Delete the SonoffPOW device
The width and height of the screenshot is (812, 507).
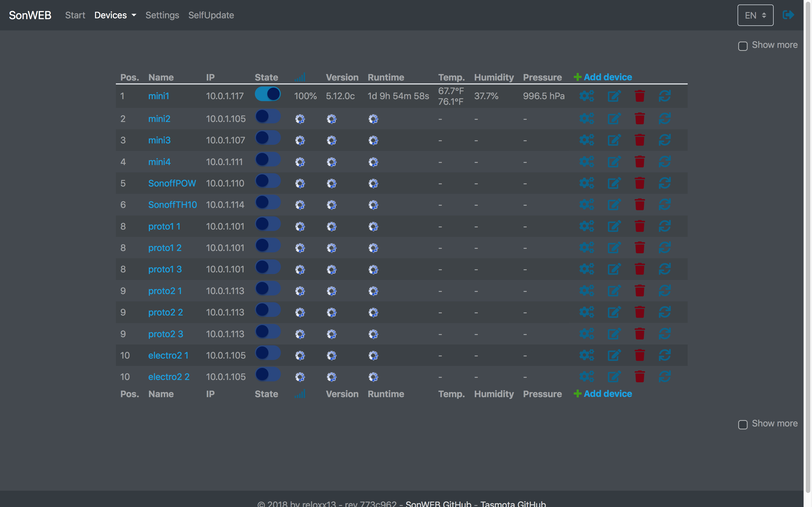640,183
